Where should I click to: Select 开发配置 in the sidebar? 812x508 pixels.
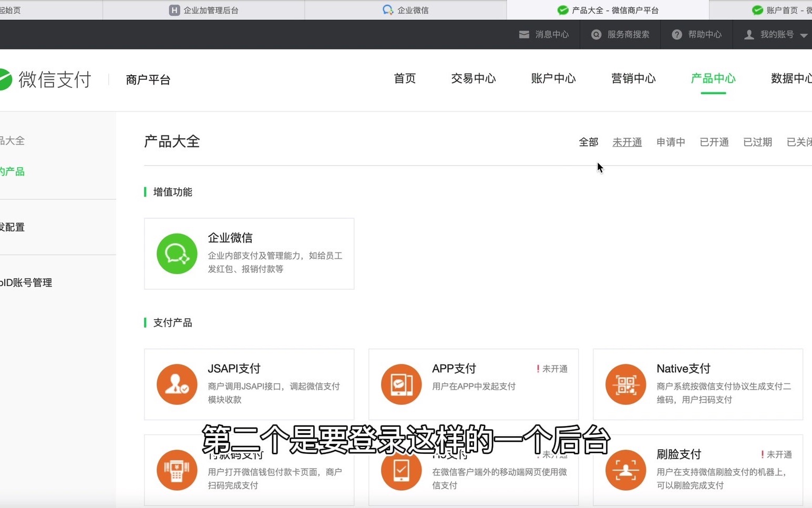[12, 227]
